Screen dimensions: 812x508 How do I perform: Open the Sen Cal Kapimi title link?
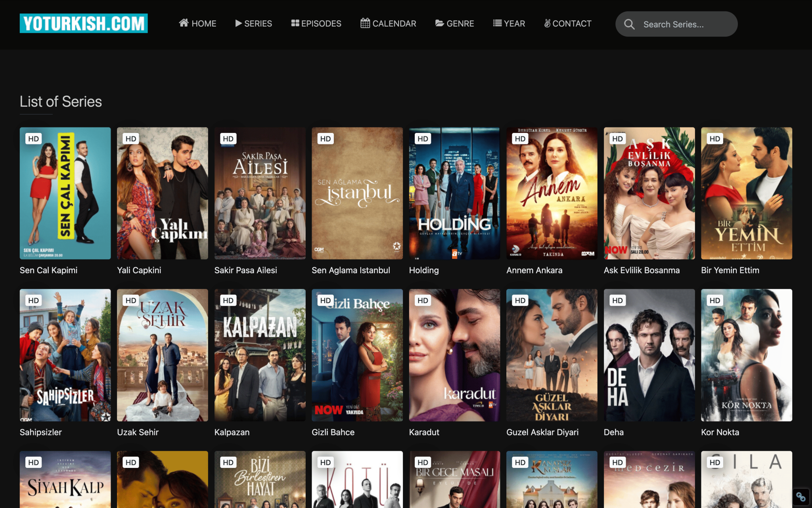(x=49, y=270)
